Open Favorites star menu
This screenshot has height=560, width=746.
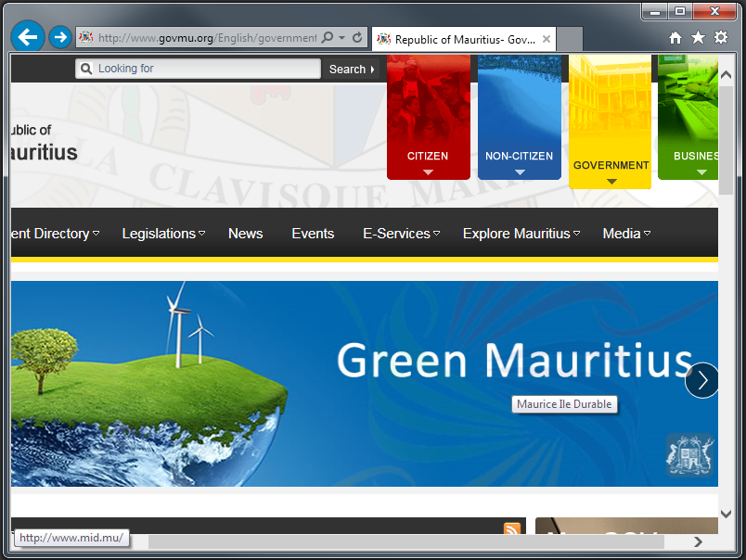click(698, 37)
